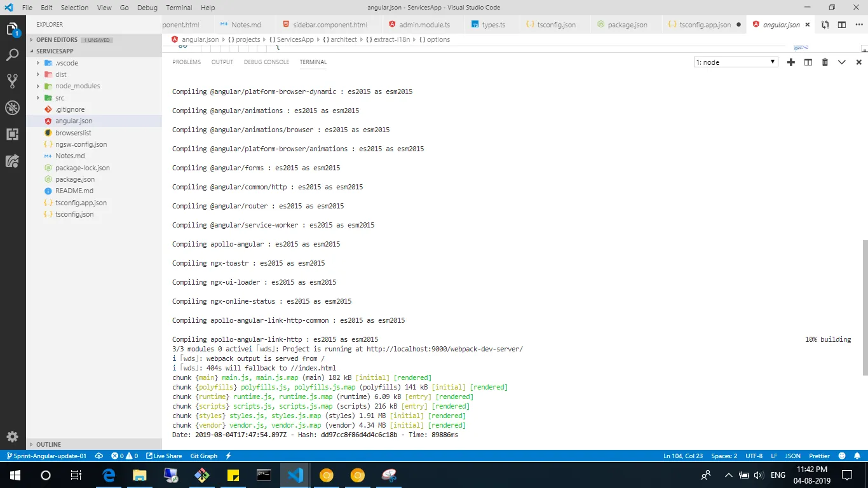Open changes compare icon in editor toolbar
The width and height of the screenshot is (868, 488).
click(825, 25)
